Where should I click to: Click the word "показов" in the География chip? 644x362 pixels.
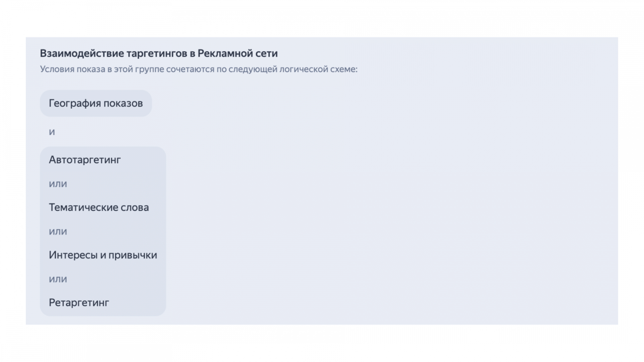click(x=124, y=103)
